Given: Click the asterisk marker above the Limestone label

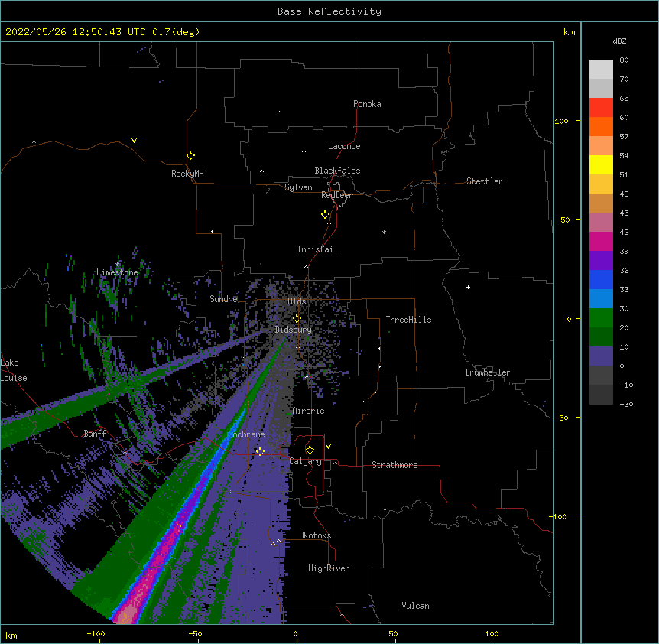Looking at the screenshot, I should pos(117,265).
